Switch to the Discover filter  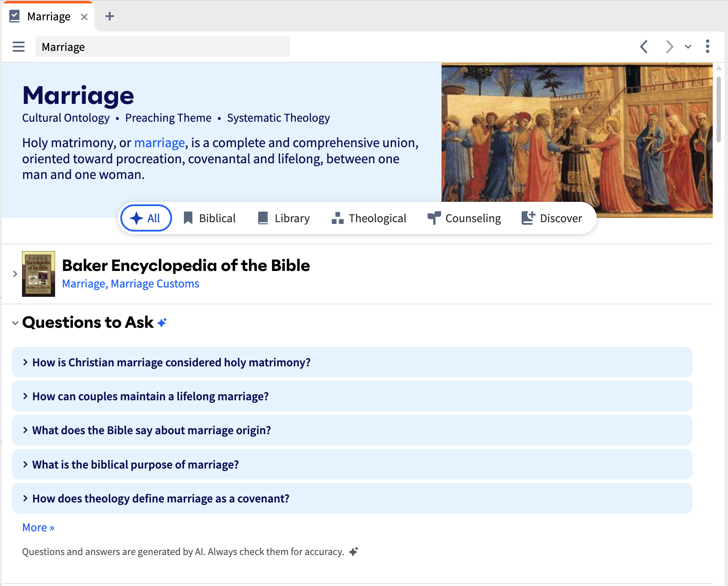coord(552,218)
